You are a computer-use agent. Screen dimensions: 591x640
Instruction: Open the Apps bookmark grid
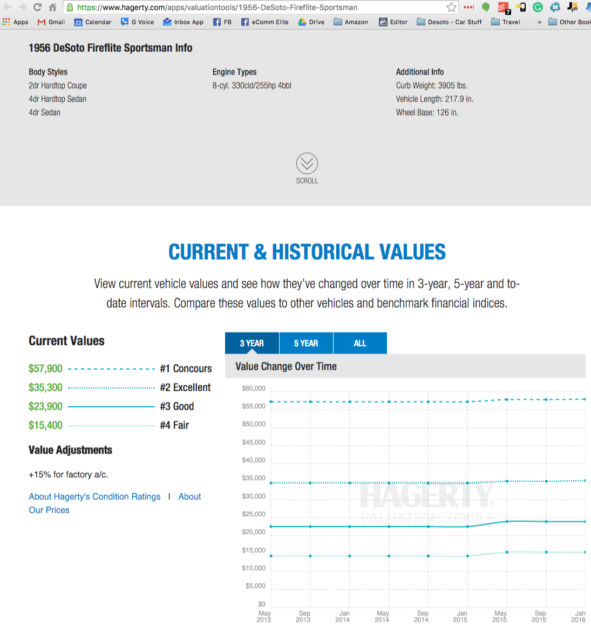tap(15, 22)
